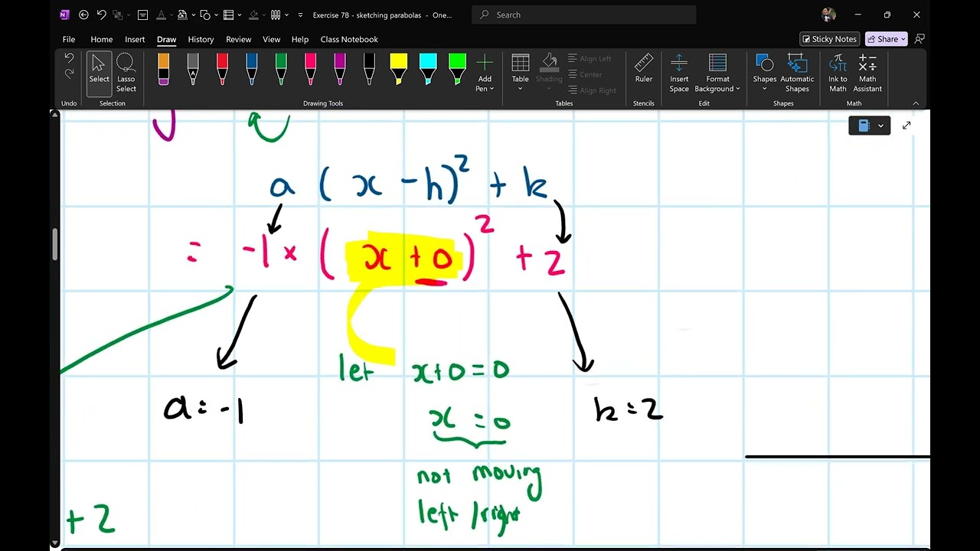
Task: Click the ribbon Undo arrow
Action: click(69, 58)
